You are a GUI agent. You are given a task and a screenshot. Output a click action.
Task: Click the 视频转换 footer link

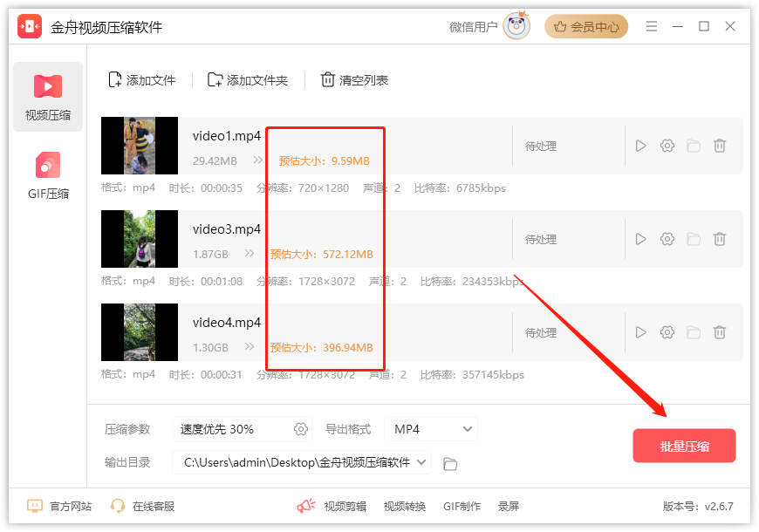[405, 507]
